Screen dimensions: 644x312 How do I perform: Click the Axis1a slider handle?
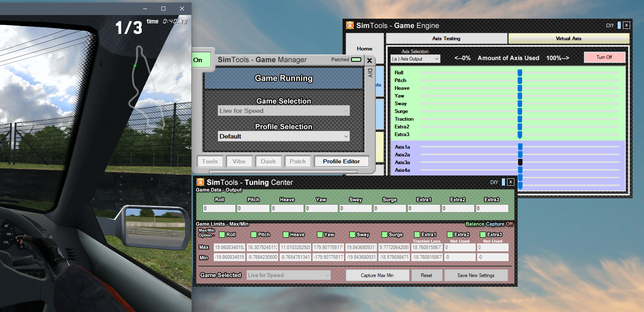coord(520,147)
